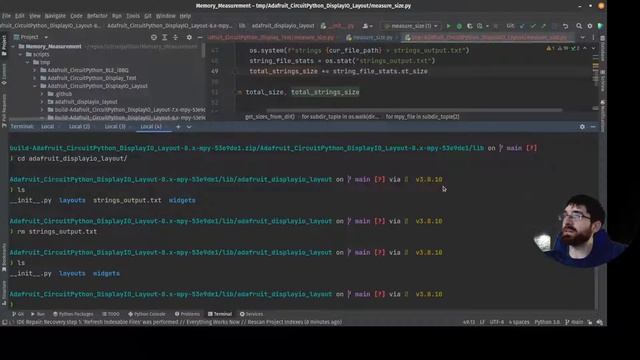Open Terminal panel settings gear
640x360 pixels.
point(582,127)
